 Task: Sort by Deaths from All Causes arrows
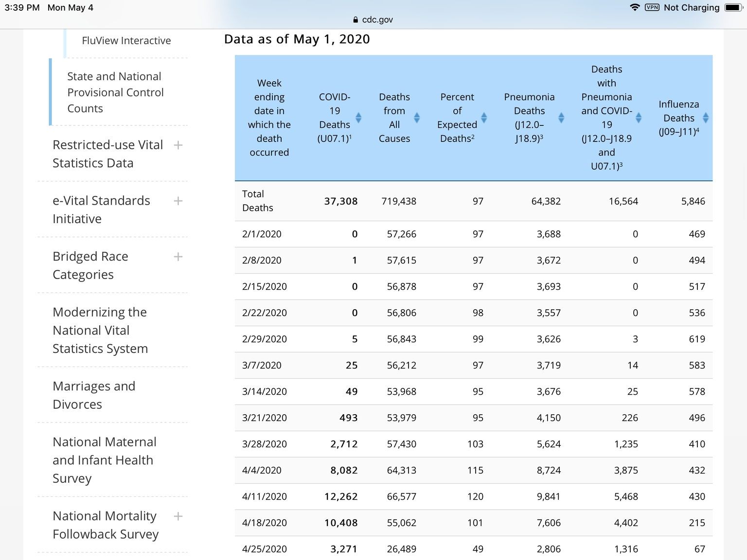(417, 118)
